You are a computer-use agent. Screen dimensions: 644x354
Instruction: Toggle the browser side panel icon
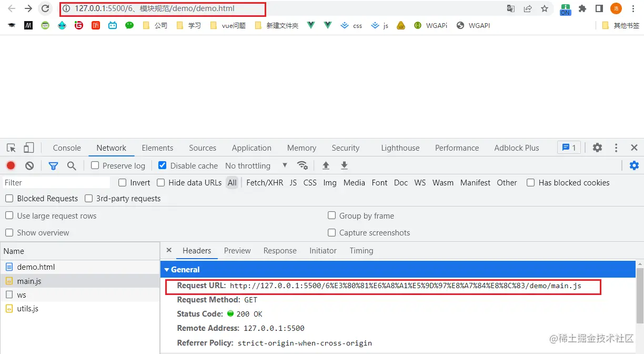[599, 8]
